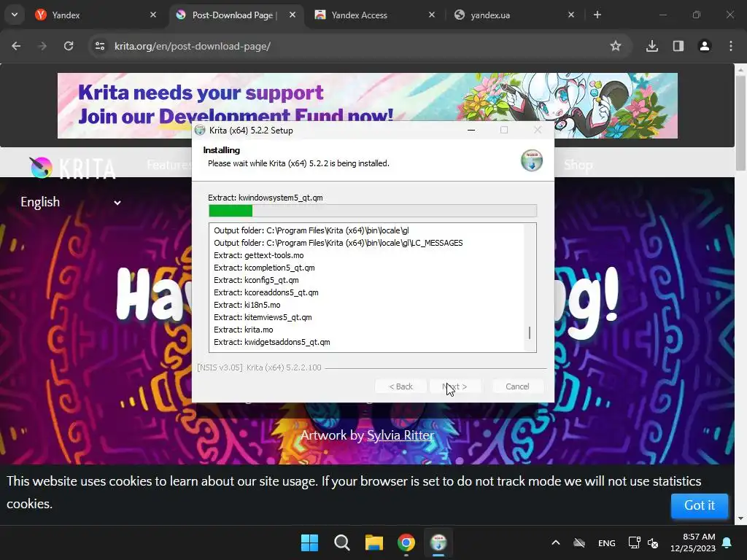Click the disabled Back button in setup
The image size is (747, 560).
(x=400, y=386)
